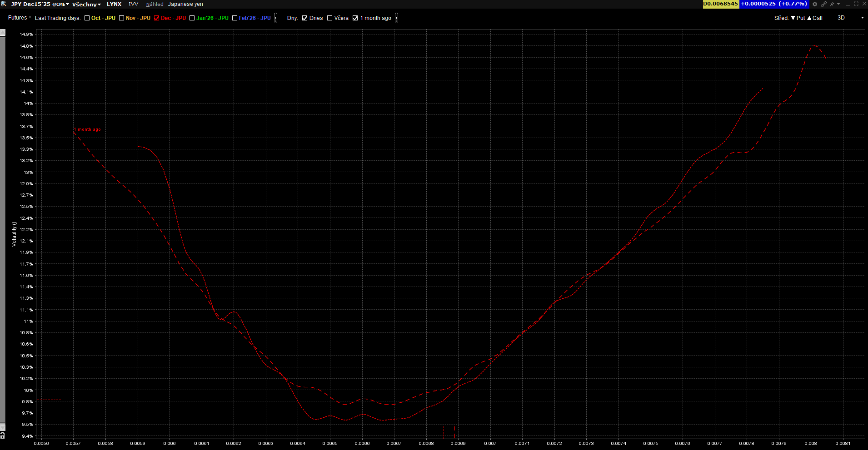The image size is (868, 450).
Task: Select the IVV item
Action: pyautogui.click(x=133, y=4)
